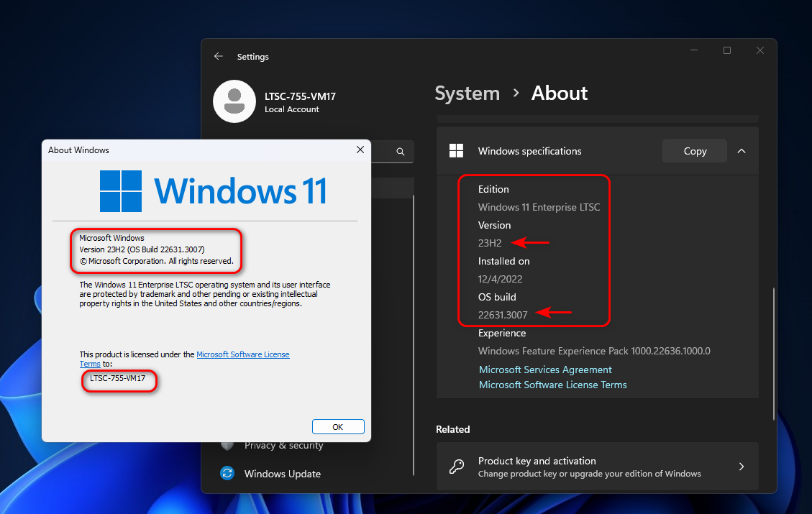Click the About breadcrumb heading

point(560,93)
